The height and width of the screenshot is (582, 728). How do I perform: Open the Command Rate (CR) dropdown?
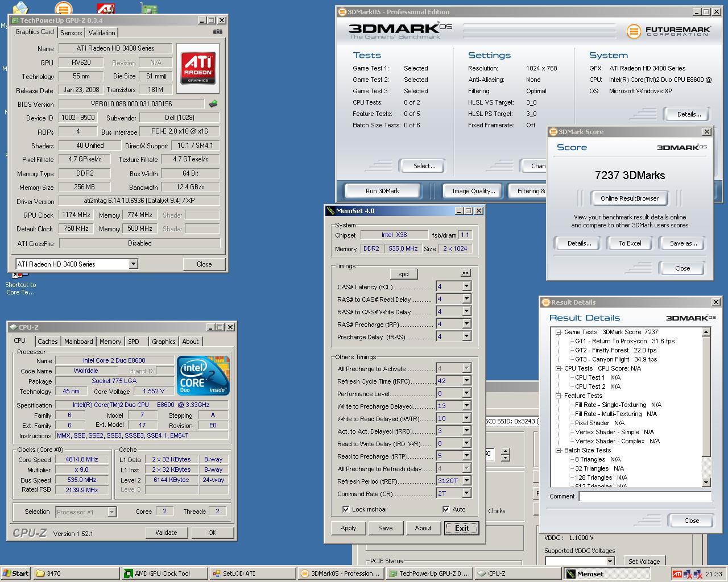(466, 493)
